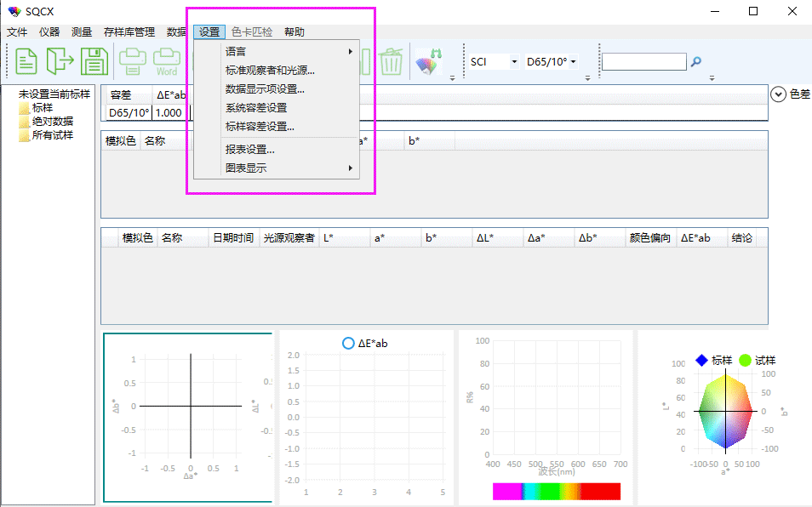Create a new document with the new file icon
Screen dimensions: 812x507
point(26,60)
